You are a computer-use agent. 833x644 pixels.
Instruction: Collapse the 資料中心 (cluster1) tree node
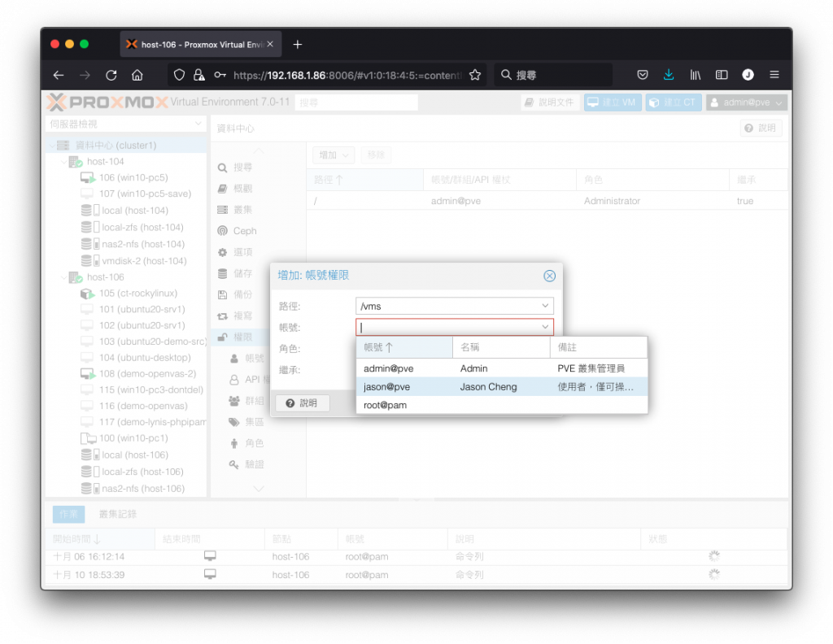51,145
